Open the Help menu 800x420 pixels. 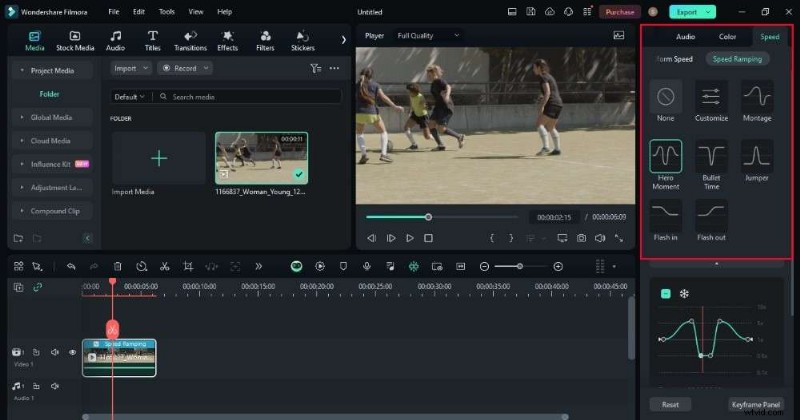tap(224, 12)
